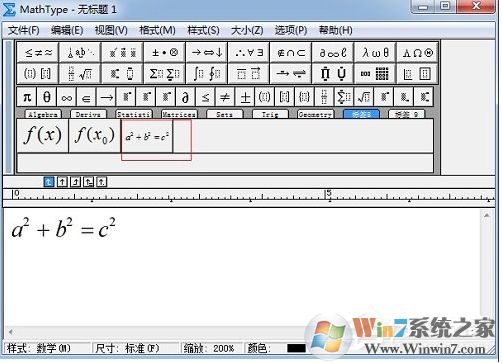Insert the not-equal sign from small bar
Screen dimensions: 502x363
(225, 97)
